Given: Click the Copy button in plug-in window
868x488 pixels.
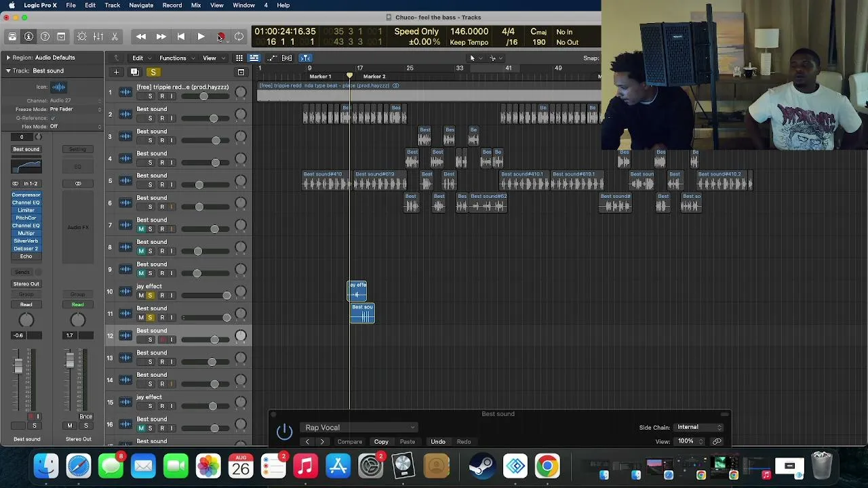Looking at the screenshot, I should pyautogui.click(x=381, y=442).
